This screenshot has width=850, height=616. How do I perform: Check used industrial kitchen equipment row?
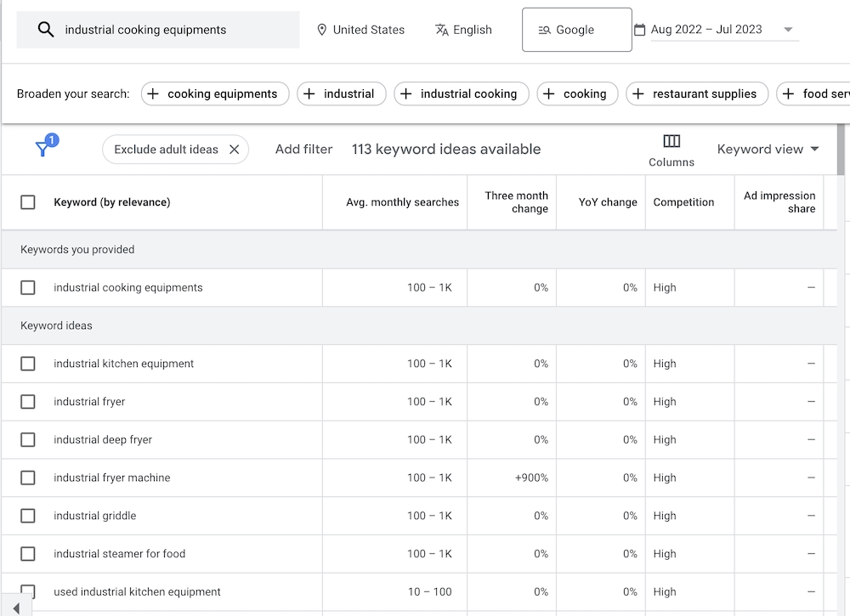click(28, 591)
